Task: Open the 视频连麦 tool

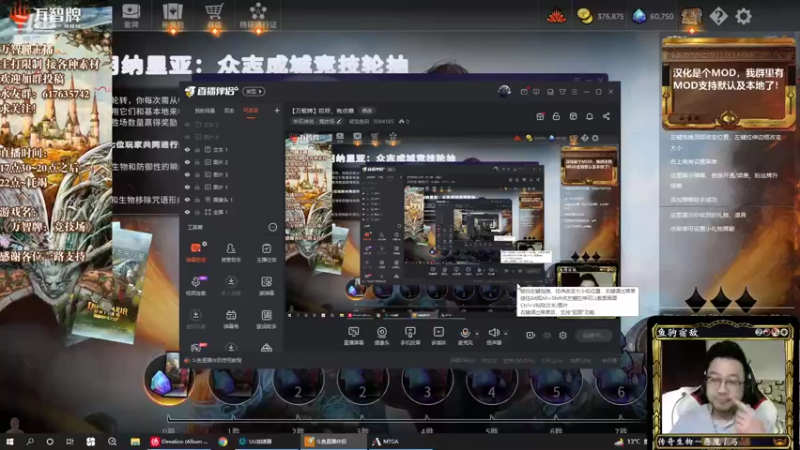Action: pyautogui.click(x=195, y=286)
